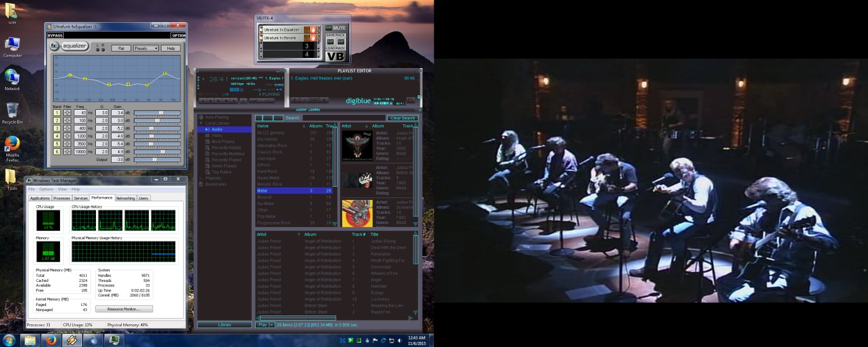Click the VB logo in VB-FFX-4

tap(337, 56)
